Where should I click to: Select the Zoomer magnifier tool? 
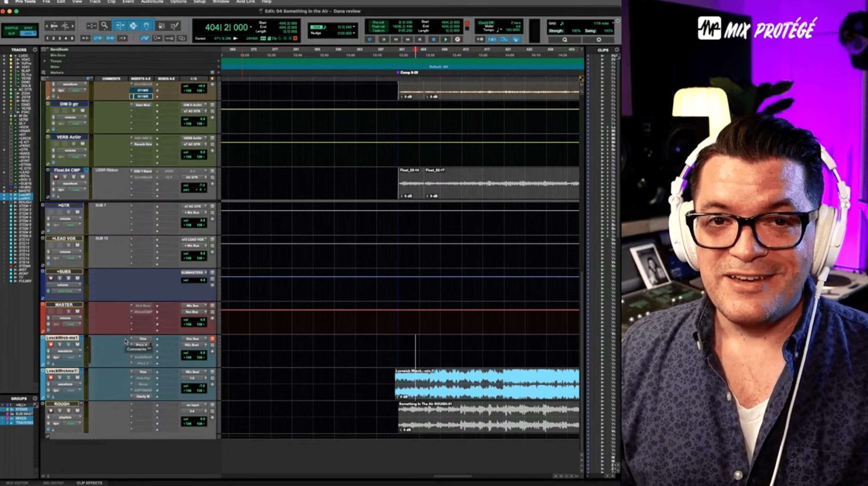coord(104,26)
